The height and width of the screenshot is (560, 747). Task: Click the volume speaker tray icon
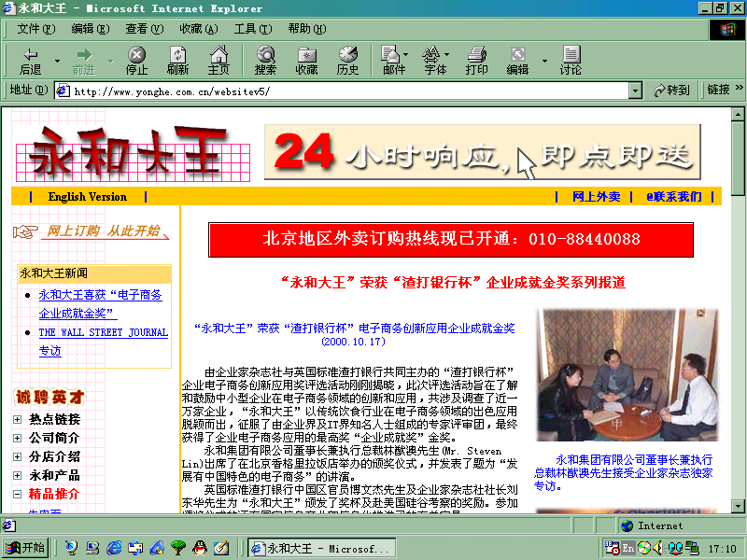click(657, 548)
